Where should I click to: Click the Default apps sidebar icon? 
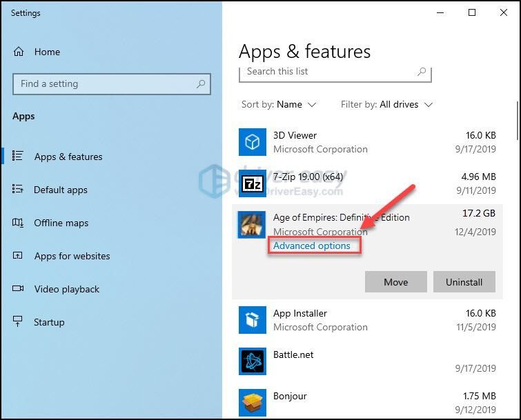click(18, 189)
